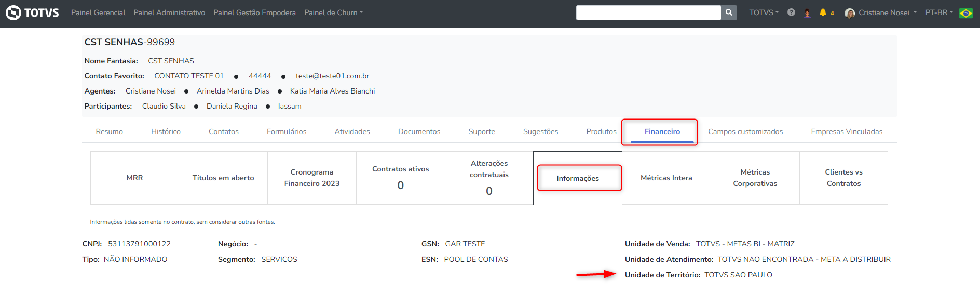This screenshot has height=292, width=980.
Task: Expand Cristiane Nosei user menu
Action: pyautogui.click(x=887, y=12)
